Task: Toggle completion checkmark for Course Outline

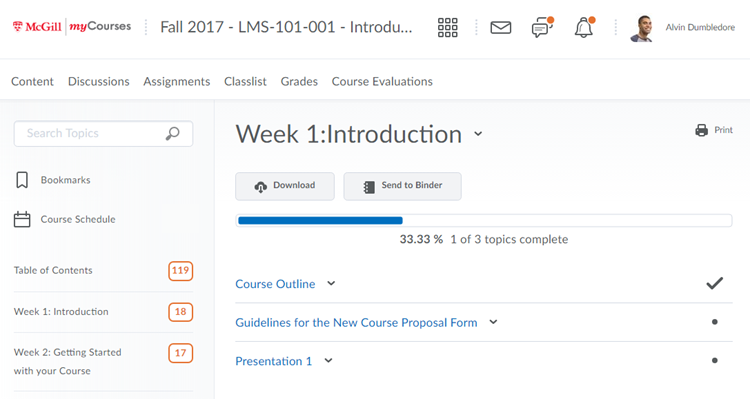Action: pos(715,283)
